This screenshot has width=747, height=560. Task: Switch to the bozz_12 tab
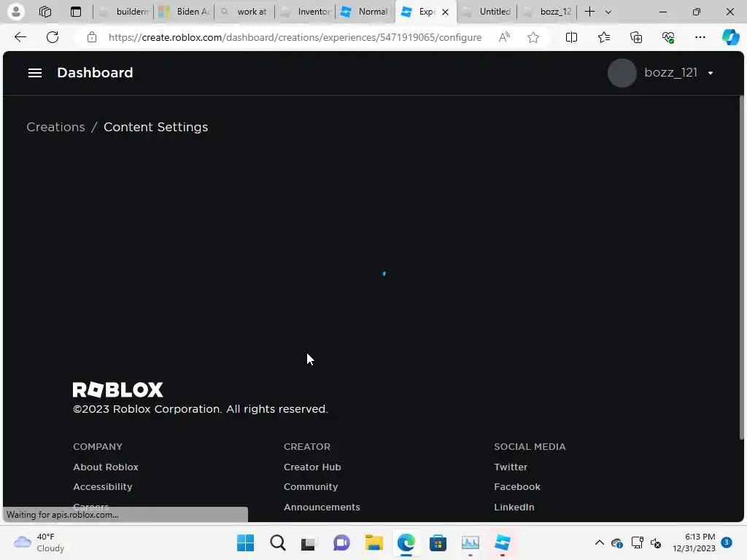547,12
